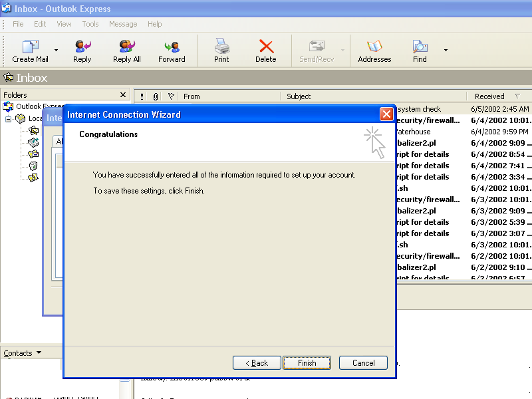Select the Outbox folder icon in tree

tap(33, 142)
